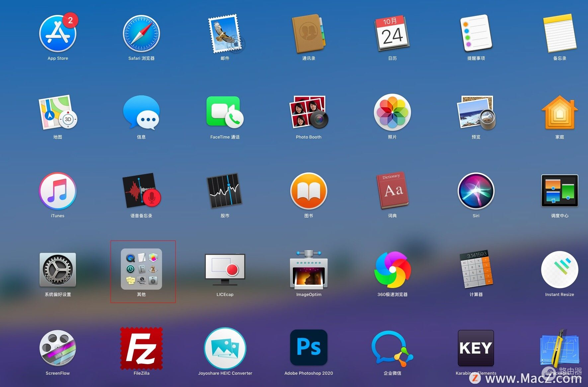Launch the 图书 Books app
Viewport: 588px width, 387px height.
[x=309, y=191]
